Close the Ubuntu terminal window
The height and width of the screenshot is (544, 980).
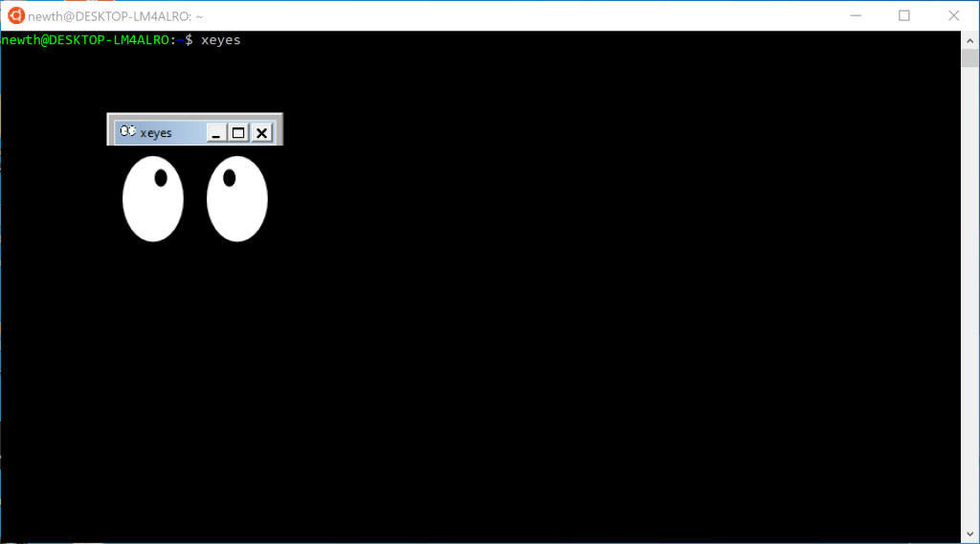point(953,15)
